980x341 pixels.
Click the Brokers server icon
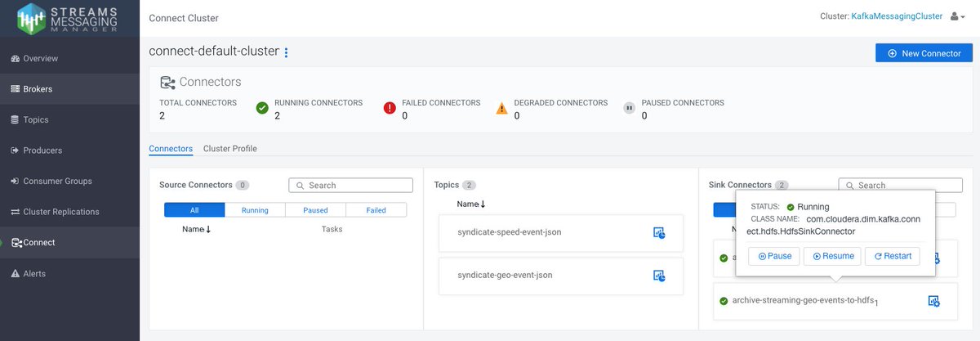tap(16, 89)
